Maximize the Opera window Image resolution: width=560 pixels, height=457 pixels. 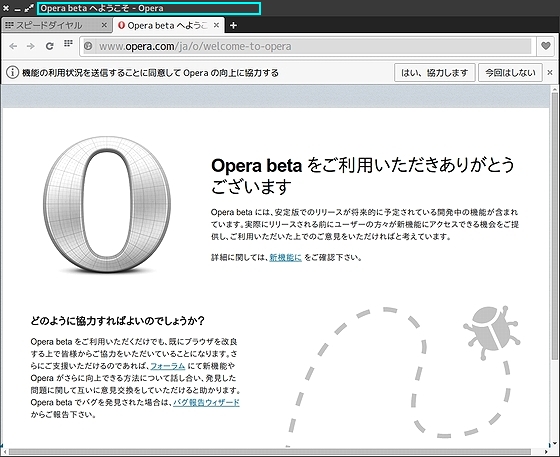29,8
